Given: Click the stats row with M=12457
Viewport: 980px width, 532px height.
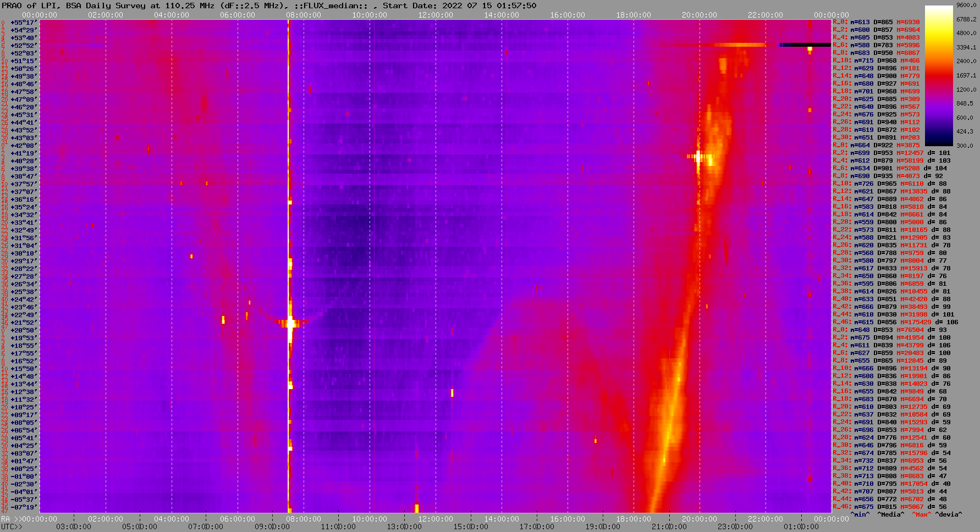Looking at the screenshot, I should point(891,153).
